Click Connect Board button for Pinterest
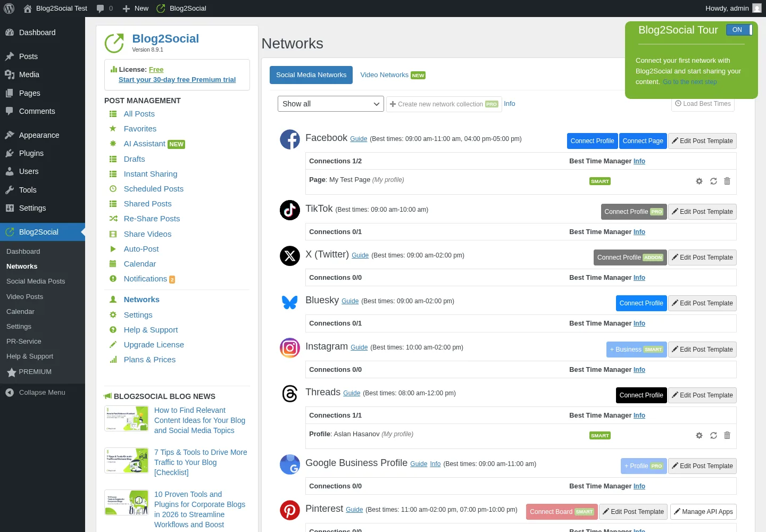The height and width of the screenshot is (532, 766). click(562, 512)
